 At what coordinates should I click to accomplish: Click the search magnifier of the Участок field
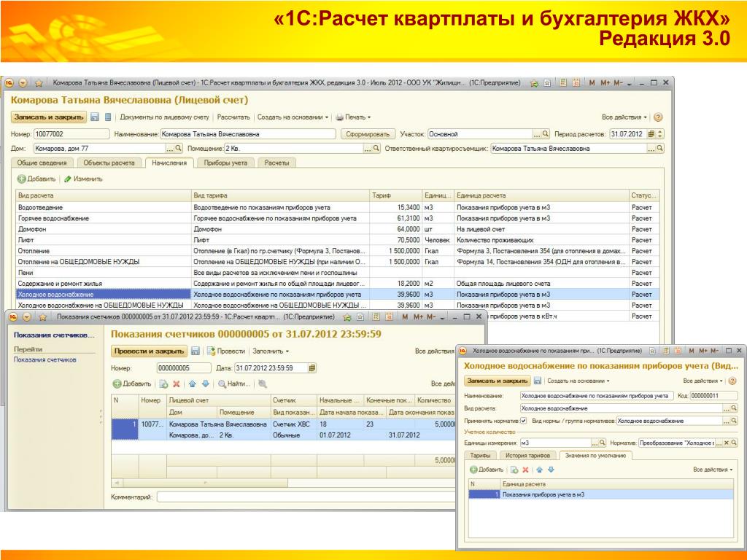[x=546, y=134]
